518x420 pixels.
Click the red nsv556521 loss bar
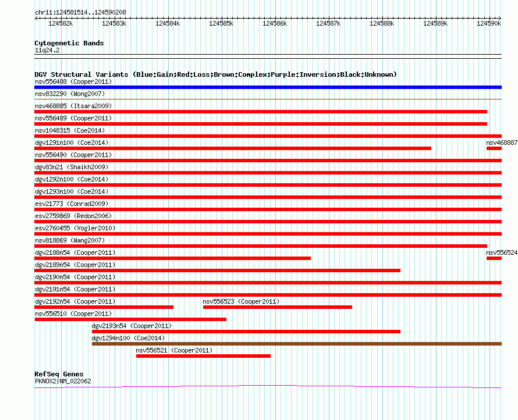203,356
